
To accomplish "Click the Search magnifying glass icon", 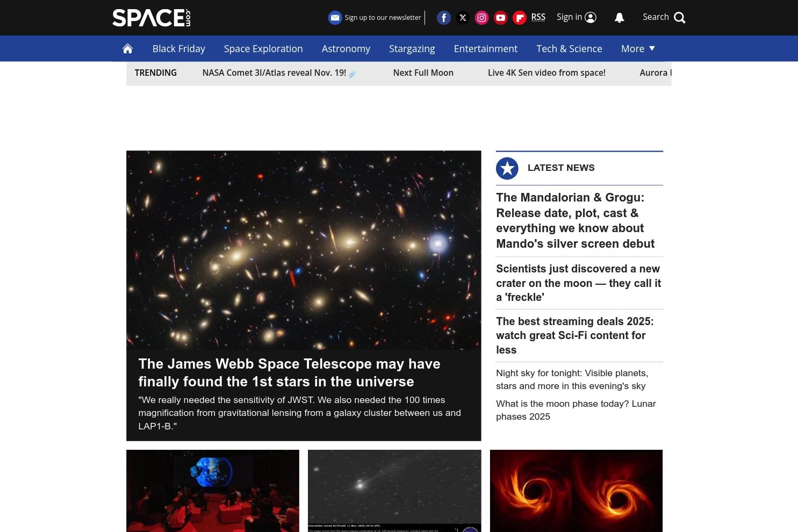I will 680,18.
